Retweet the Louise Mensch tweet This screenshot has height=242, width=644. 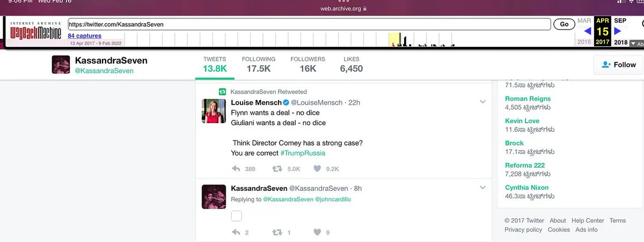pos(277,169)
